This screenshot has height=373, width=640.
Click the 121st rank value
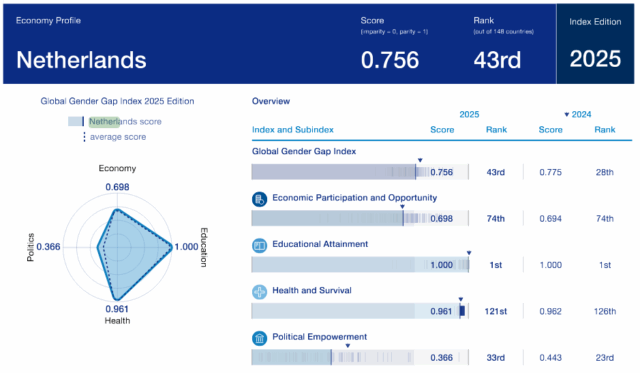click(x=496, y=311)
